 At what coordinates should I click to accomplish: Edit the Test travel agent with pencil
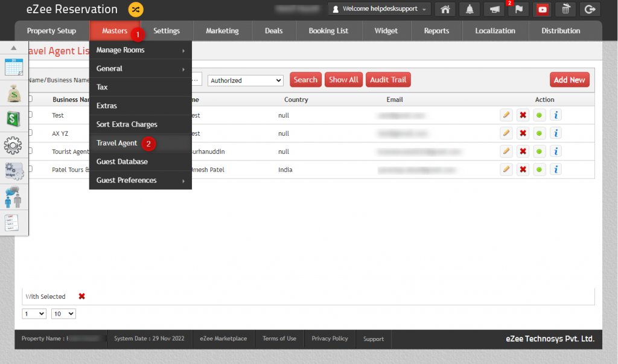[506, 115]
